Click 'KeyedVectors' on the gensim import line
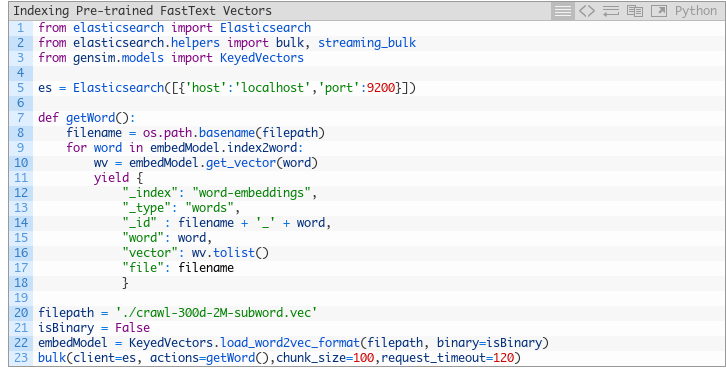This screenshot has height=370, width=726. pyautogui.click(x=262, y=58)
